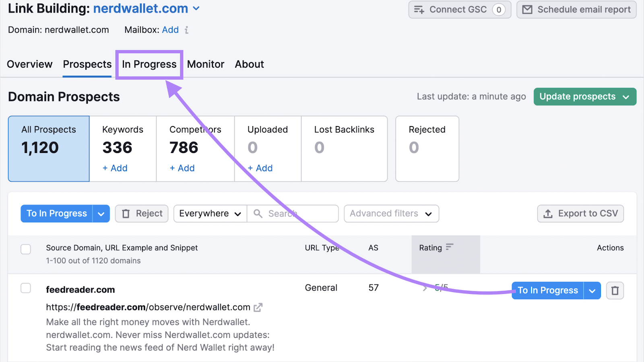Screen dimensions: 644x362
Task: Open the Monitor tab
Action: click(206, 64)
